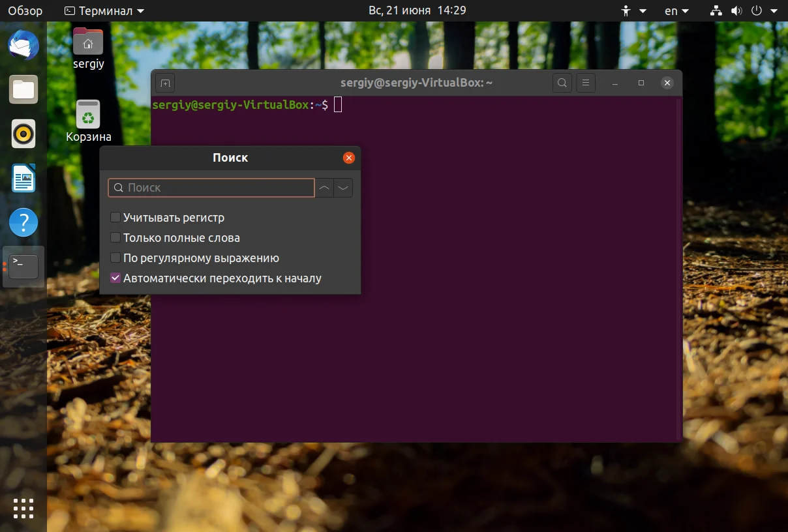
Task: Close the Поиск dialog
Action: [349, 158]
